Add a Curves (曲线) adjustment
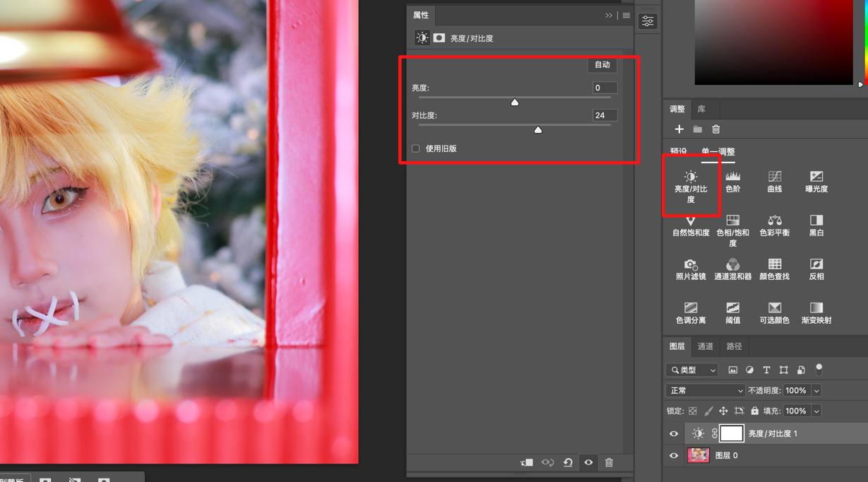 774,181
